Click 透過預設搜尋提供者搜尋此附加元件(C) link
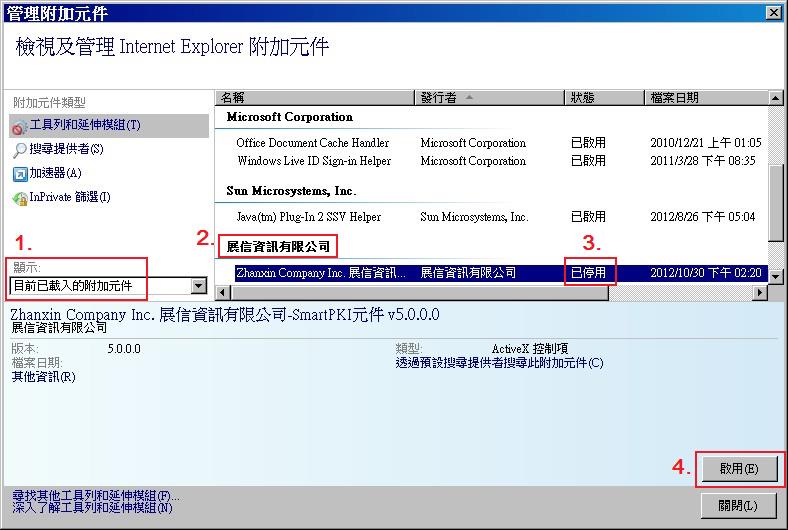The image size is (788, 530). 499,363
